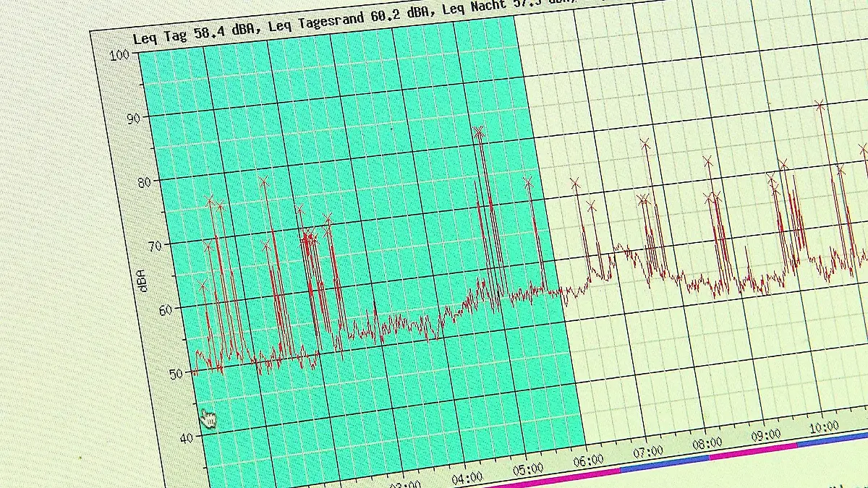Click the 10:00 time axis label

tap(824, 426)
